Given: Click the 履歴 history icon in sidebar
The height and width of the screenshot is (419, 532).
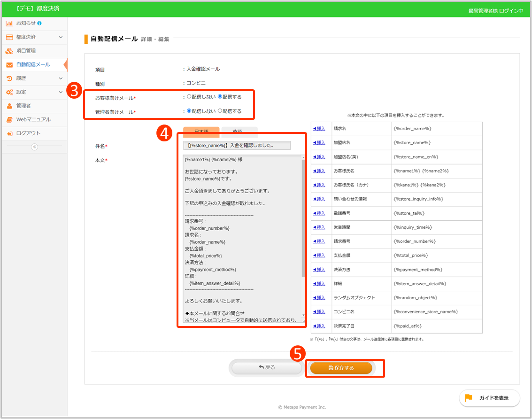Looking at the screenshot, I should 9,78.
